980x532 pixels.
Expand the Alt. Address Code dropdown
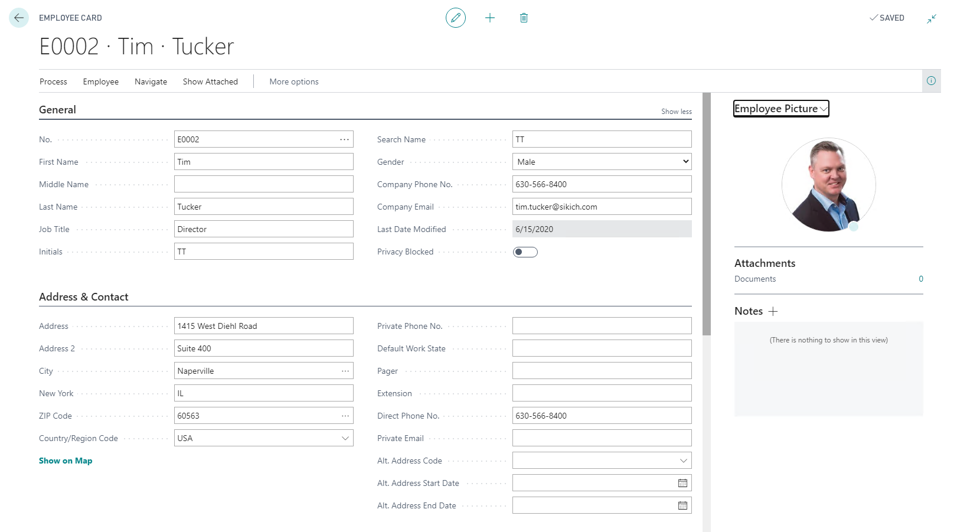click(683, 461)
